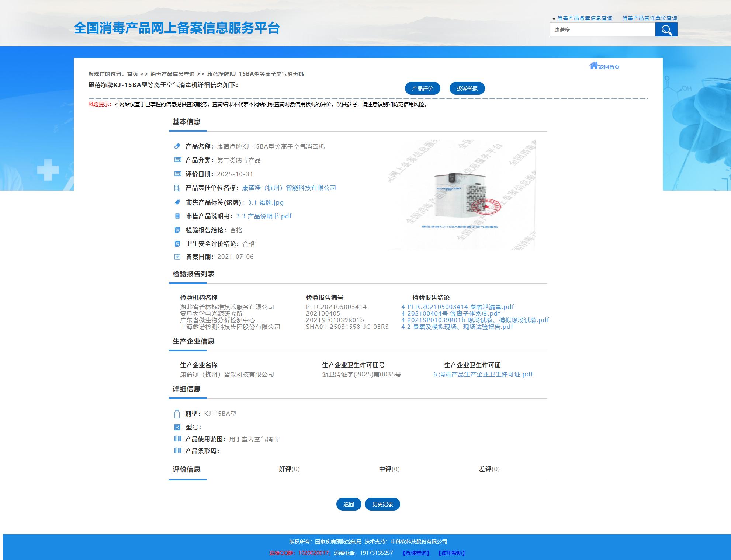Viewport: 731px width, 560px height.
Task: Focus the search box containing 康蓓净
Action: (x=602, y=29)
